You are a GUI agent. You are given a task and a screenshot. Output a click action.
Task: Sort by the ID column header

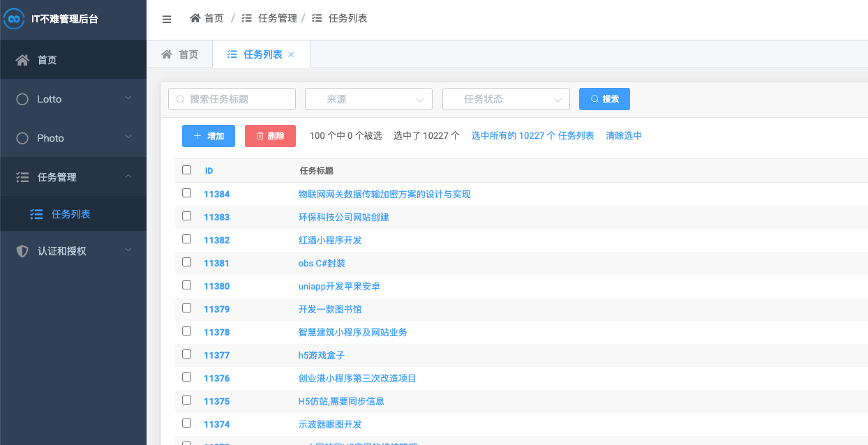pyautogui.click(x=209, y=170)
